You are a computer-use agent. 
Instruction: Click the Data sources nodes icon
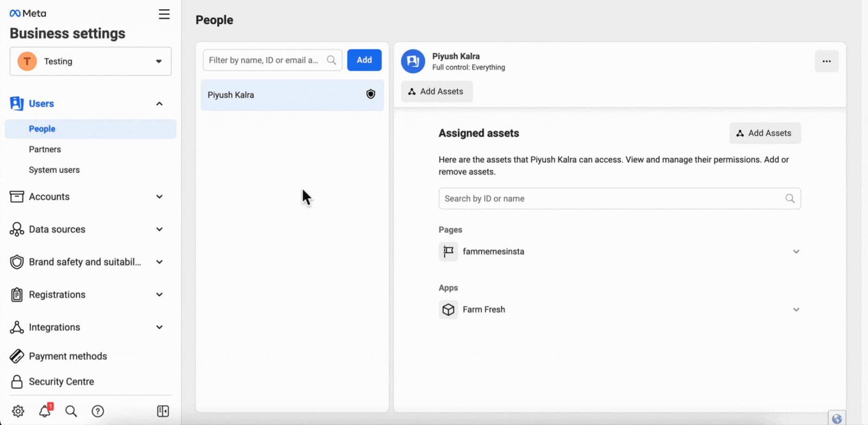point(17,229)
